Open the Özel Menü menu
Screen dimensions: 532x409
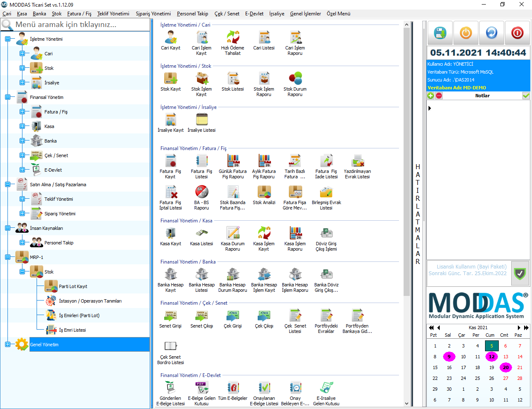click(x=338, y=14)
